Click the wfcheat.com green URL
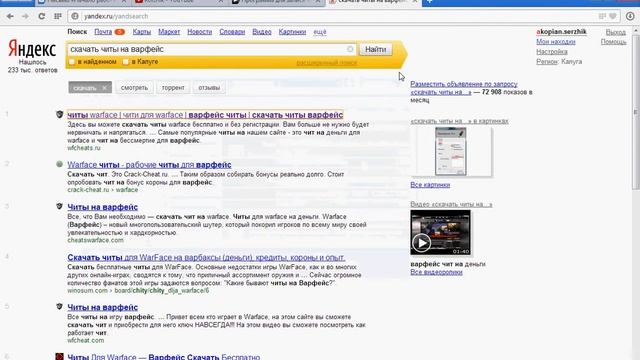 pos(86,340)
